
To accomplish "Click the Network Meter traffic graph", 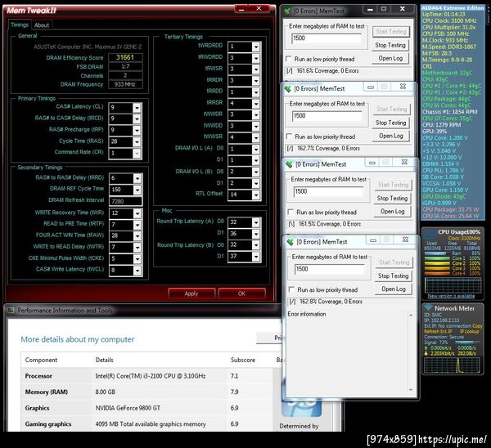I will coord(452,365).
